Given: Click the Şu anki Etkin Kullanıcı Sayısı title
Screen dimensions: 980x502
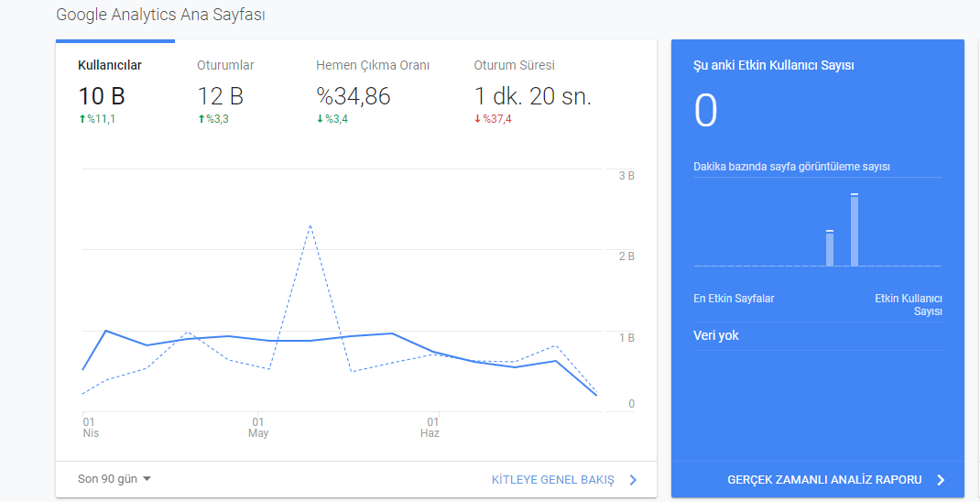Looking at the screenshot, I should pyautogui.click(x=774, y=66).
